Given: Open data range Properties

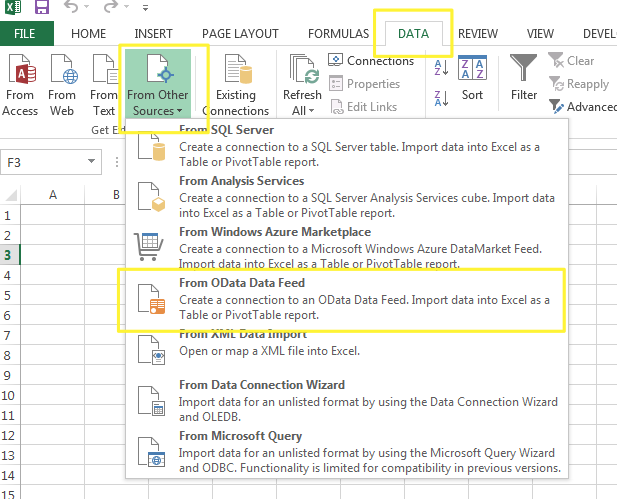Looking at the screenshot, I should coord(364,83).
